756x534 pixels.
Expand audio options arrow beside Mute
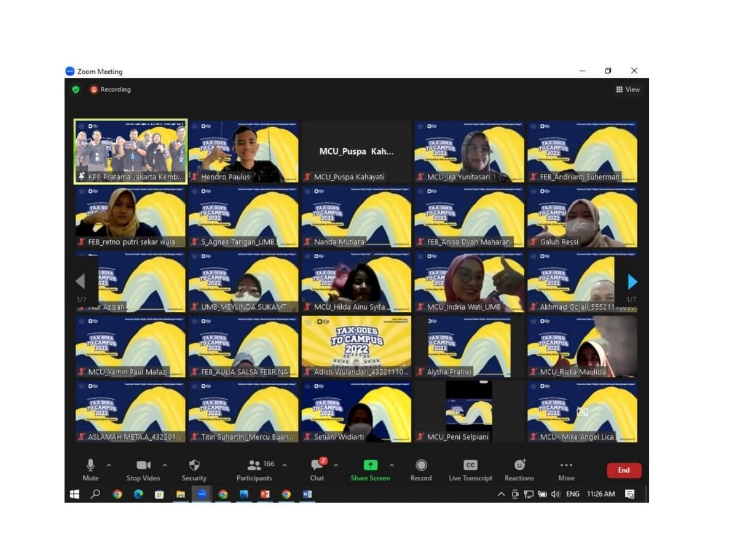pyautogui.click(x=109, y=465)
